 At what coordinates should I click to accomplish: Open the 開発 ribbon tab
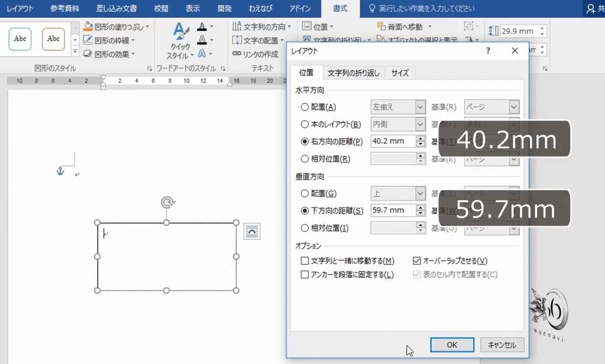[224, 8]
